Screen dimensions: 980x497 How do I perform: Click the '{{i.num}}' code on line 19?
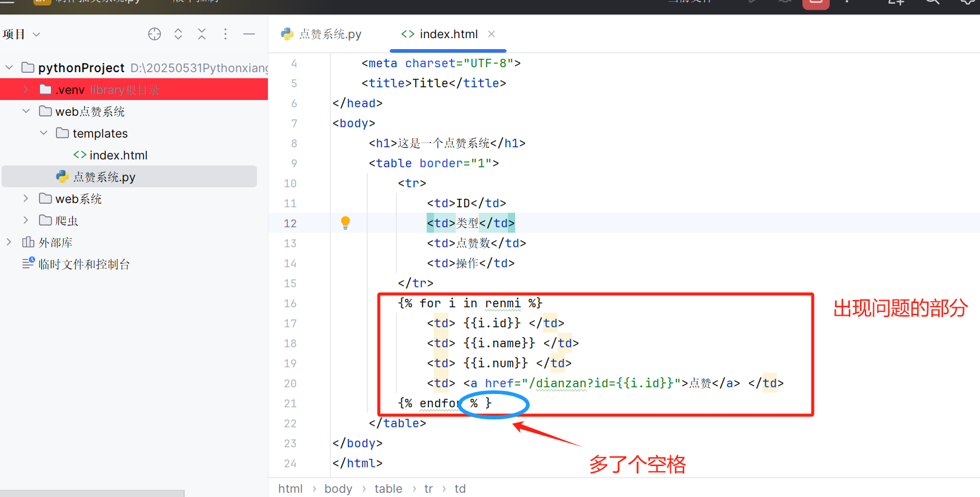pyautogui.click(x=496, y=363)
